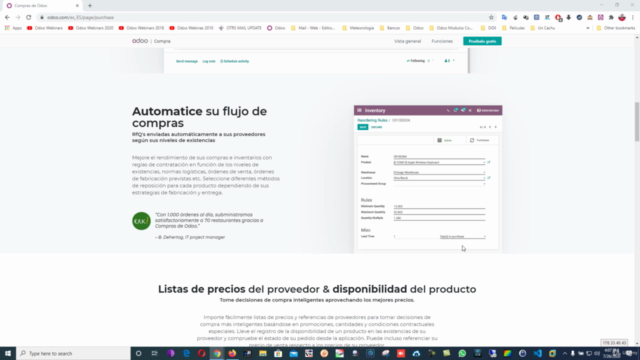Image resolution: width=640 pixels, height=360 pixels.
Task: Open the OTRS MAIL UPDATE bookmark
Action: tap(240, 28)
